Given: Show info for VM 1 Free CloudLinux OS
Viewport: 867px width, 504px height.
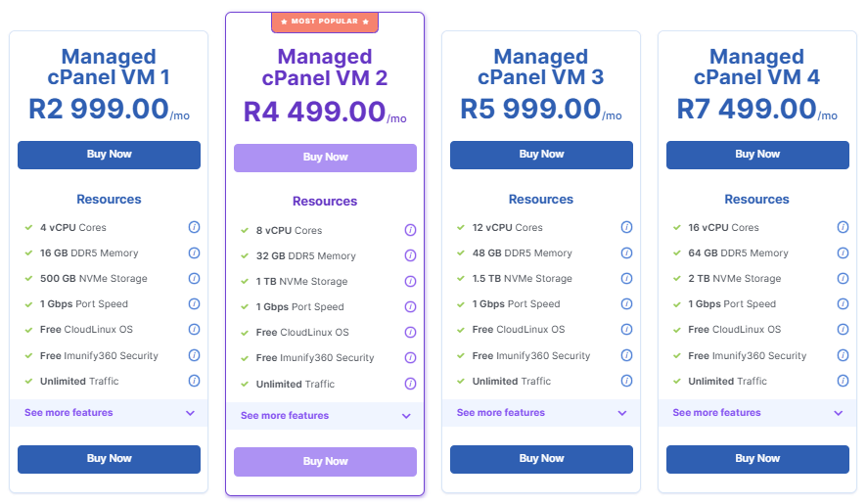Looking at the screenshot, I should pos(194,330).
